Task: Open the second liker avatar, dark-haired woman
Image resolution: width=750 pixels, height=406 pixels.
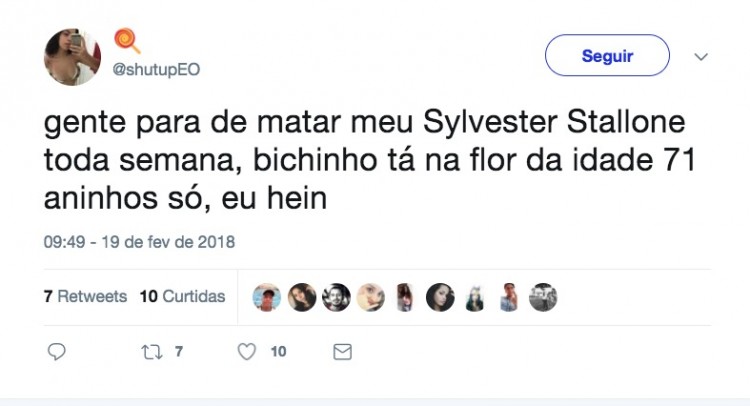Action: coord(302,297)
